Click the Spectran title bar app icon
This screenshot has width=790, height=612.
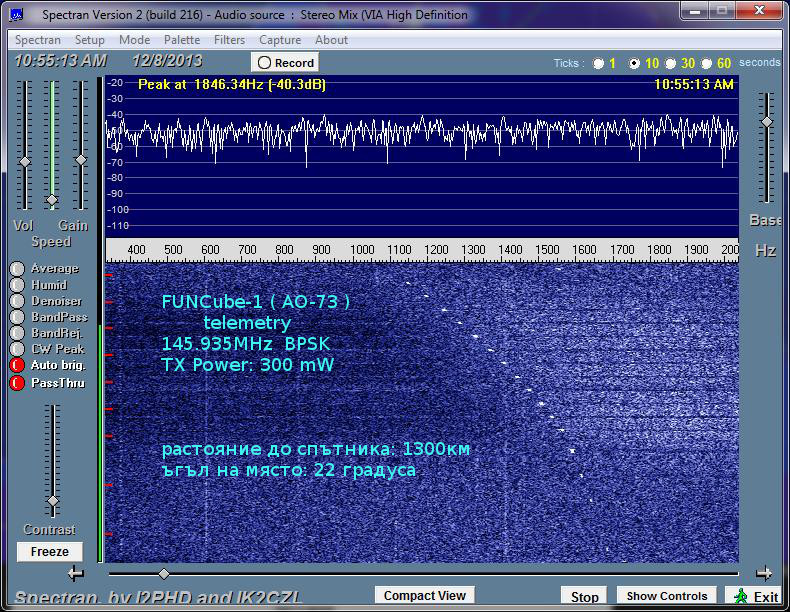17,16
